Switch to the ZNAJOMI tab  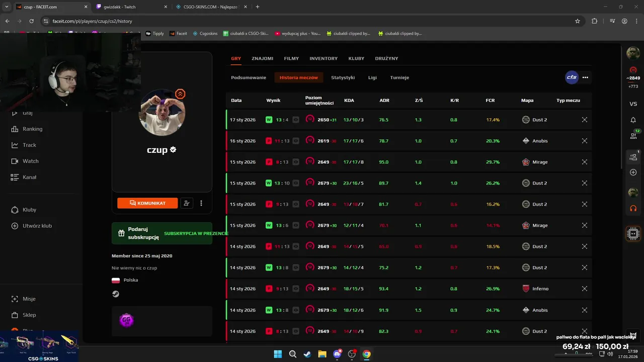[263, 58]
